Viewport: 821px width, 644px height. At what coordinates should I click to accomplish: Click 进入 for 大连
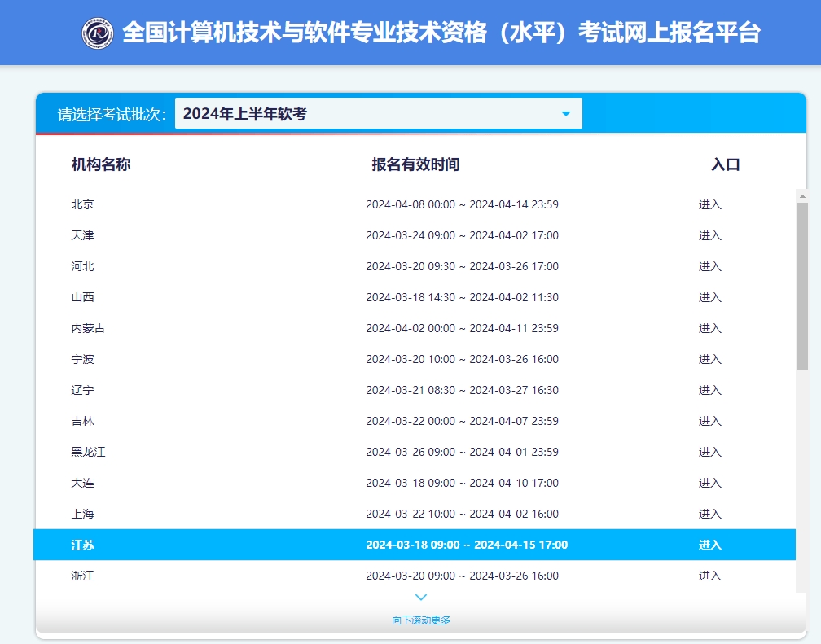(x=710, y=482)
